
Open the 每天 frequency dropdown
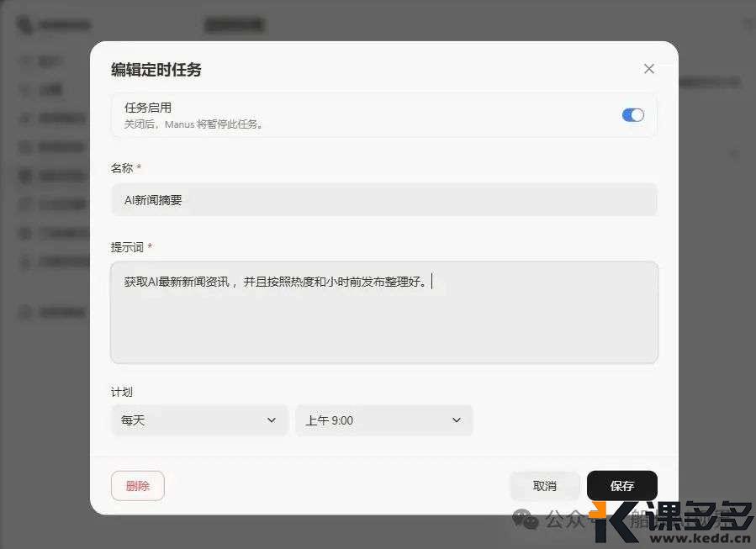pyautogui.click(x=199, y=420)
